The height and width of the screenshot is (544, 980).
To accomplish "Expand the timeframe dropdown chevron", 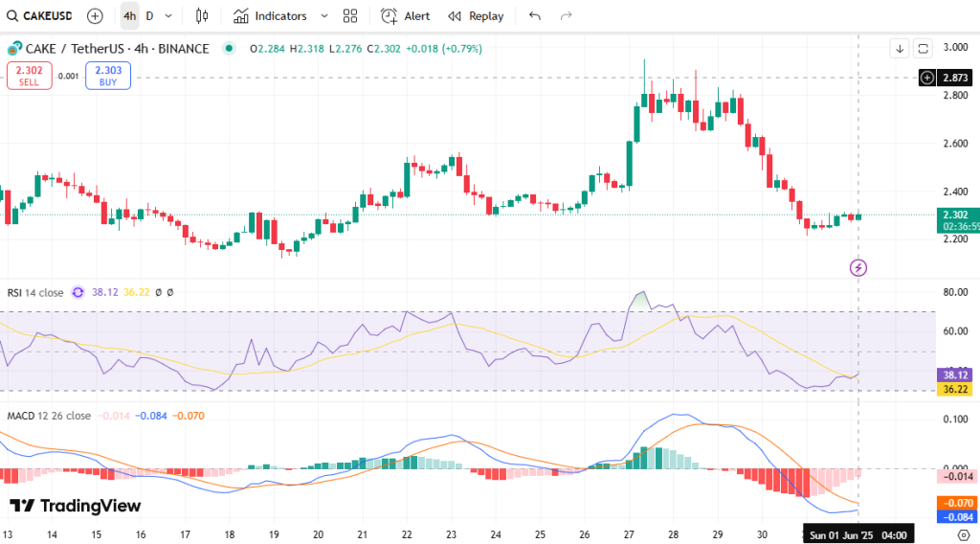I will [x=168, y=15].
